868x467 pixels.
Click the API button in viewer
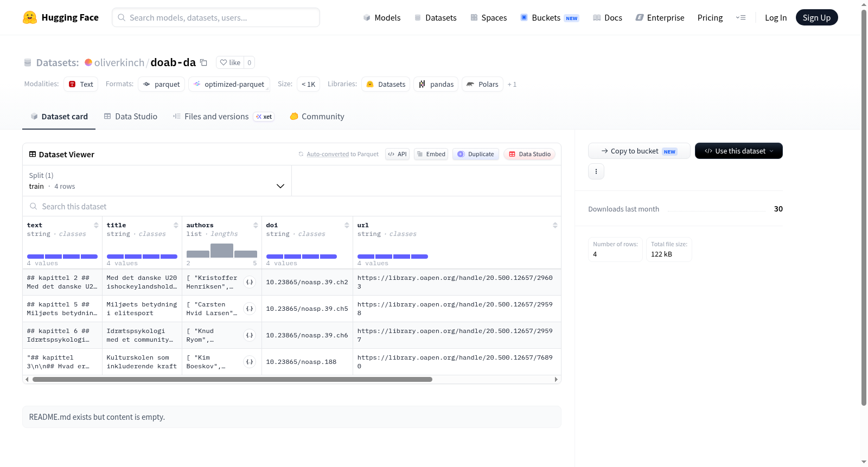(x=397, y=154)
